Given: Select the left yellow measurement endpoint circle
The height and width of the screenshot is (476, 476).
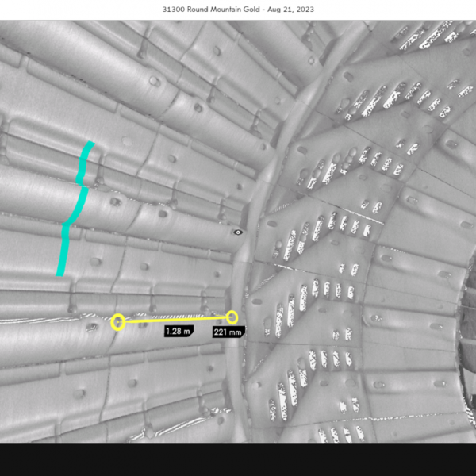Looking at the screenshot, I should click(x=117, y=321).
